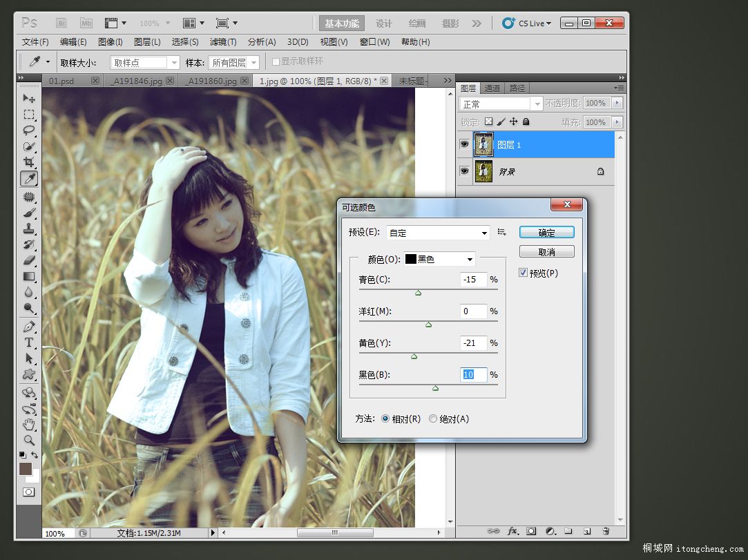The height and width of the screenshot is (560, 748).
Task: Click the 取消 cancel button
Action: tap(546, 252)
